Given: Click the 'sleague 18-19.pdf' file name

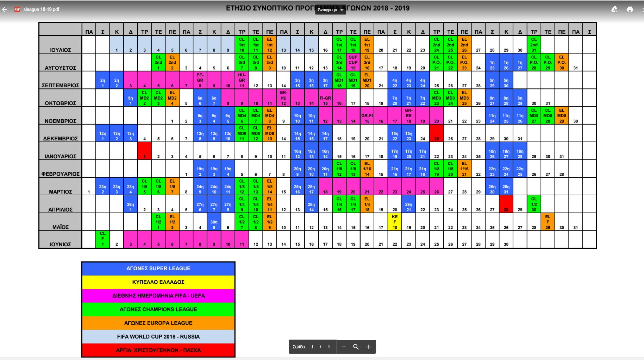Looking at the screenshot, I should [x=41, y=10].
